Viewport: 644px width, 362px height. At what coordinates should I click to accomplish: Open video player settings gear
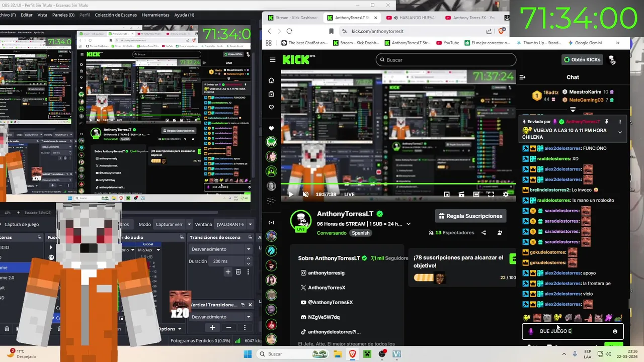point(506,194)
